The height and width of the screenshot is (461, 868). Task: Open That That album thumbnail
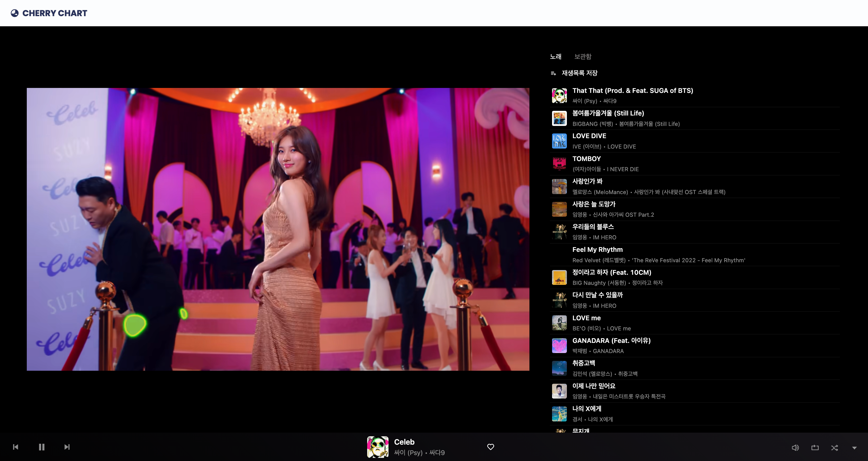[x=559, y=96]
